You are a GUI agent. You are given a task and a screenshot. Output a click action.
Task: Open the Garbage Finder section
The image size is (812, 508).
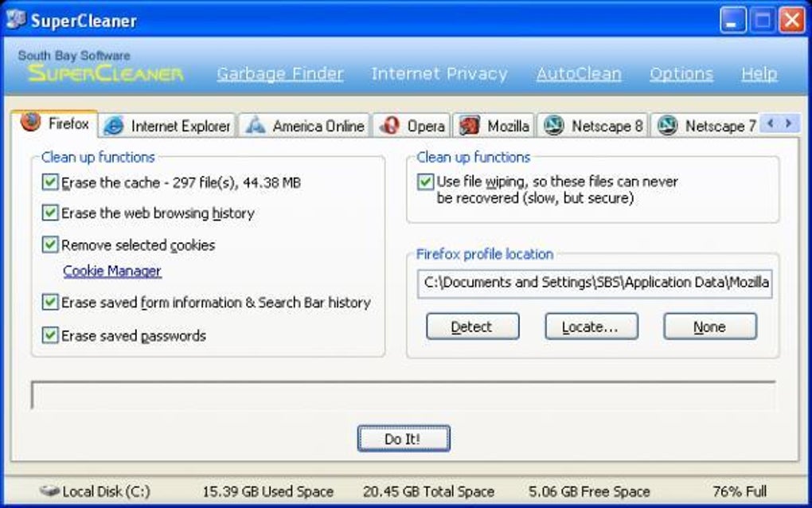click(x=279, y=73)
